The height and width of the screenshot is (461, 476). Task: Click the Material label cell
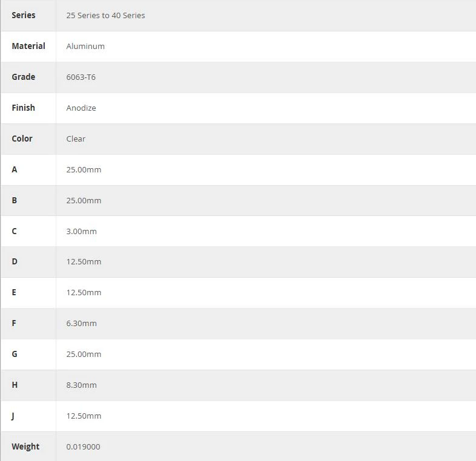coord(28,46)
